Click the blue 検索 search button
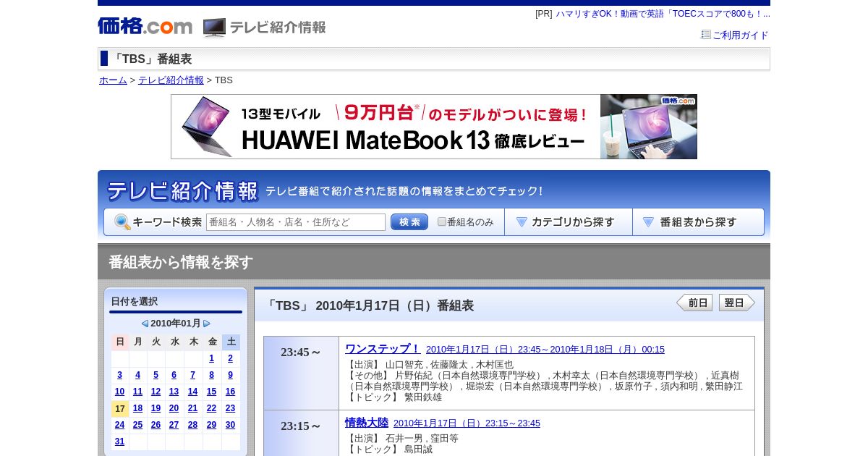 [409, 222]
